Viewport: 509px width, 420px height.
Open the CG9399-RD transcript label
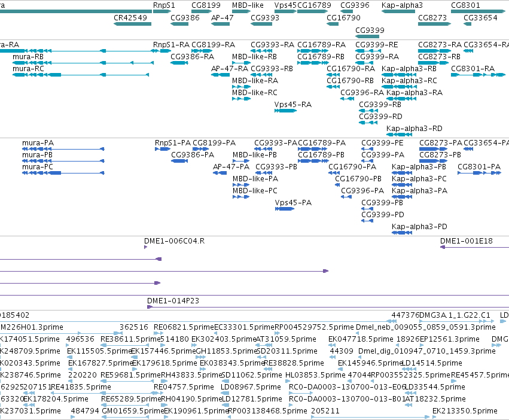click(380, 116)
